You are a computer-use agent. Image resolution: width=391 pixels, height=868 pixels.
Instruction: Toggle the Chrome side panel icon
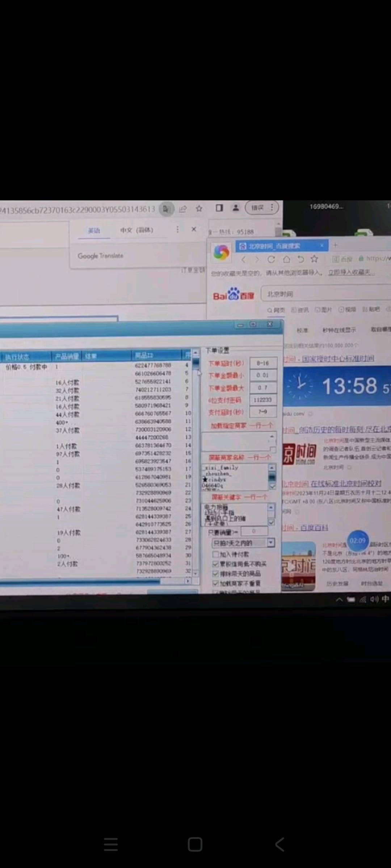(219, 208)
